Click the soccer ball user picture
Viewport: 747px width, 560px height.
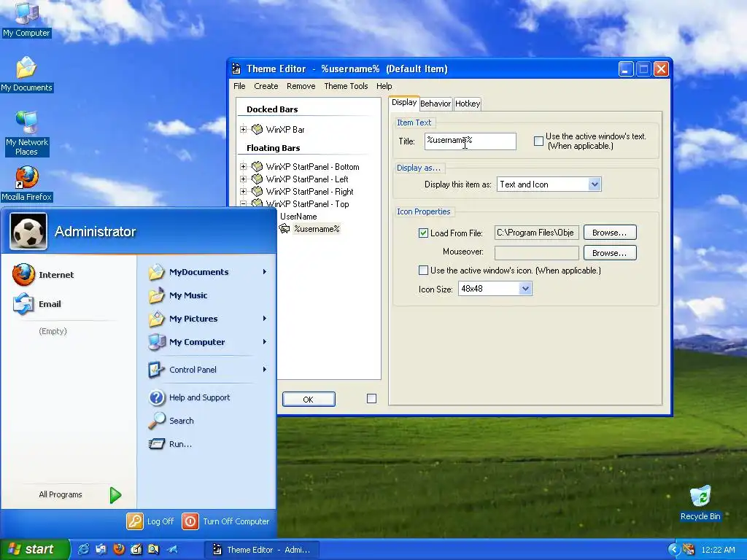coord(28,231)
